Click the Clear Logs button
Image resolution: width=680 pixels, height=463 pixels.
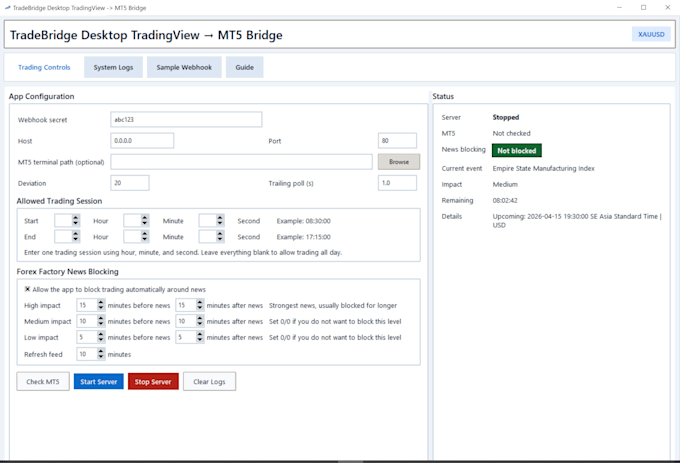pos(209,381)
